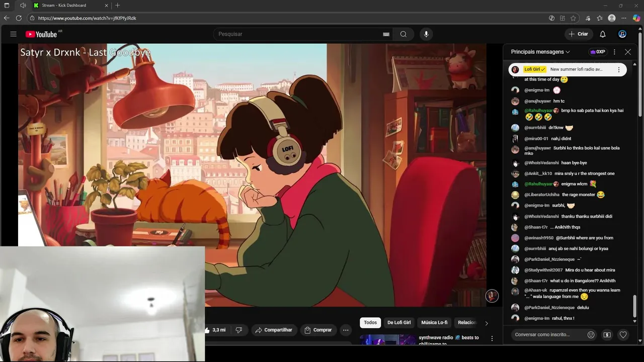
Task: Open the synthwave radio video title
Action: click(x=449, y=340)
